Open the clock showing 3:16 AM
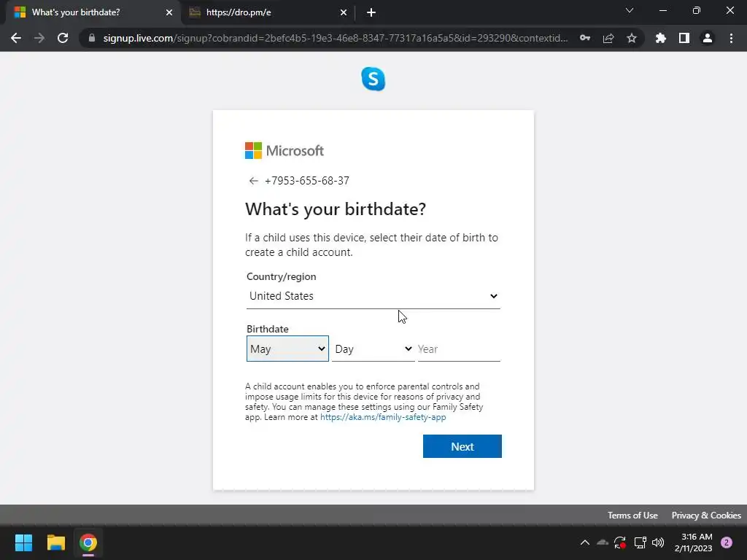This screenshot has height=560, width=747. tap(693, 542)
